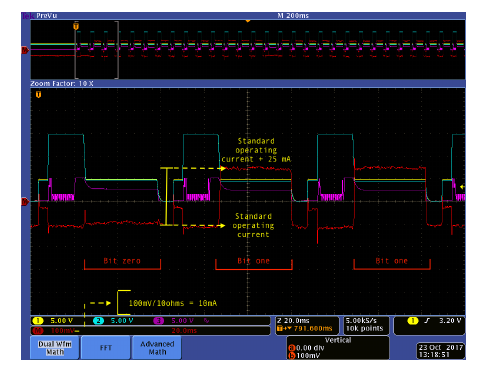The width and height of the screenshot is (484, 375).
Task: Click the red math channel M badge
Action: (38, 330)
